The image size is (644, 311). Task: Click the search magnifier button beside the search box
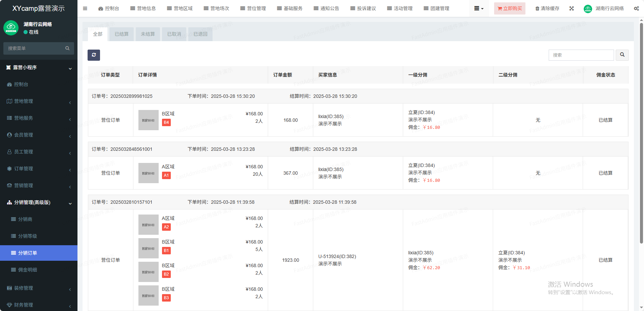click(622, 55)
